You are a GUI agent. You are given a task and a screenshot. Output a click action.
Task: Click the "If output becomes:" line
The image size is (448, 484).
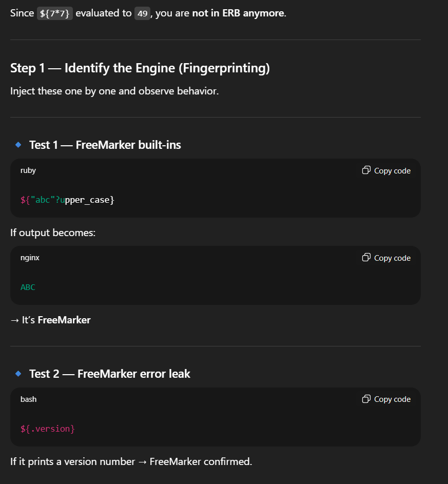(x=53, y=233)
